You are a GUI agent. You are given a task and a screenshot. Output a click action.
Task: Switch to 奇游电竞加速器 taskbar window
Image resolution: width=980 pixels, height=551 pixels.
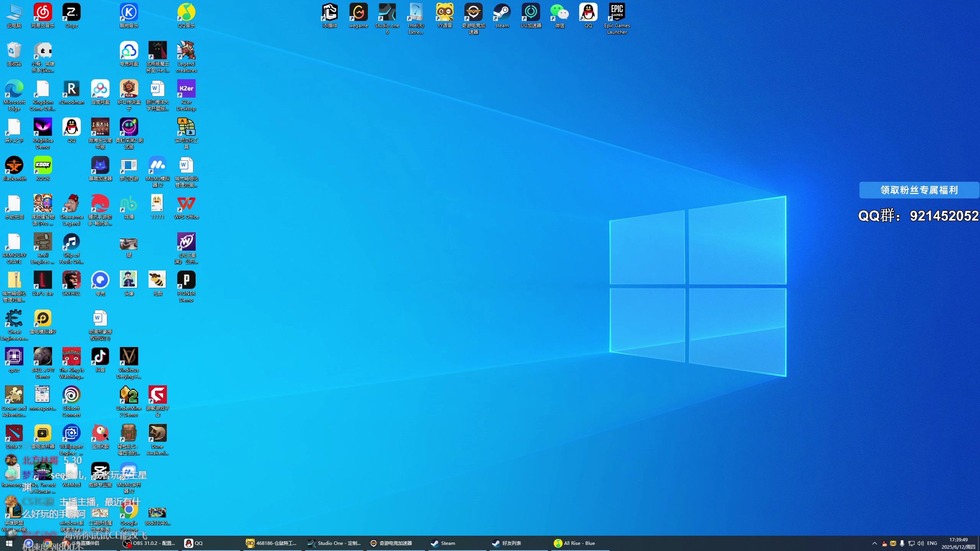tap(396, 543)
